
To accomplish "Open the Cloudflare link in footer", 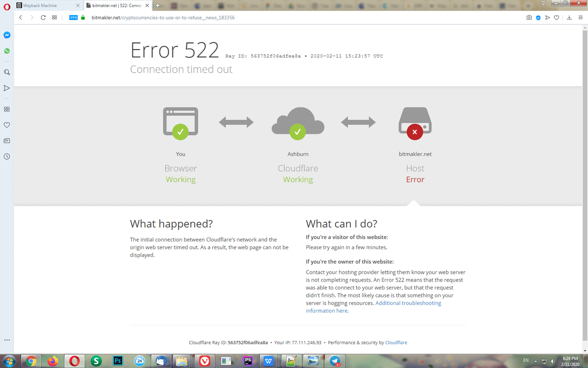I will point(396,342).
